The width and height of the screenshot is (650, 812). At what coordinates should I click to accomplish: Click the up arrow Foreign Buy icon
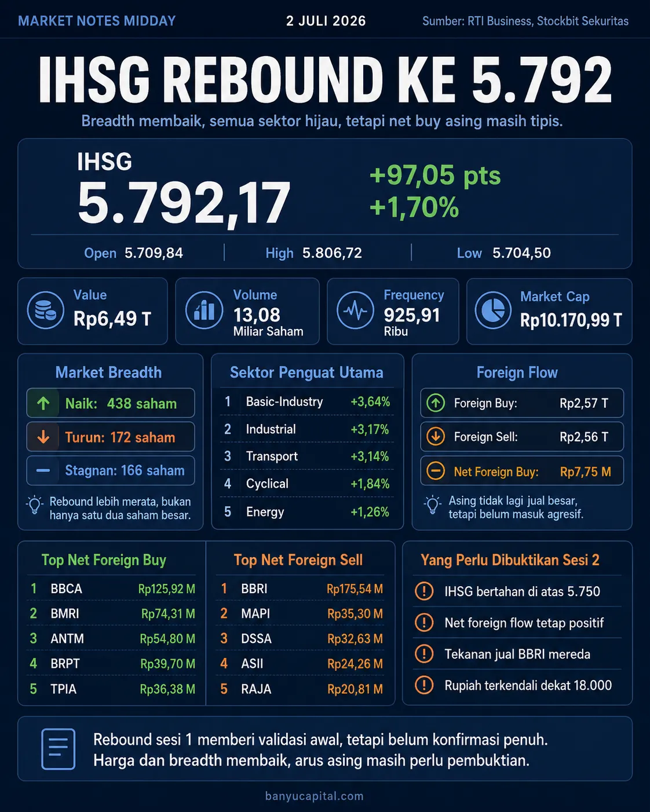pos(436,403)
